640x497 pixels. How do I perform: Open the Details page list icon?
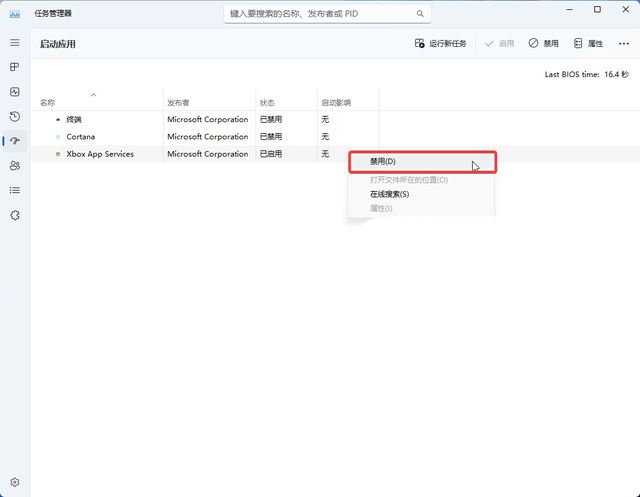(x=14, y=190)
